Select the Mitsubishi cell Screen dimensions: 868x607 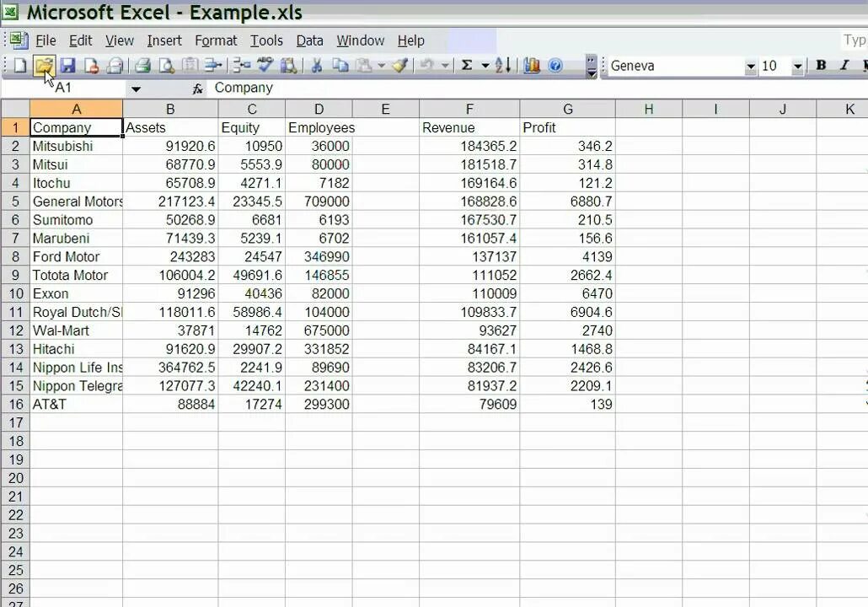tap(77, 146)
